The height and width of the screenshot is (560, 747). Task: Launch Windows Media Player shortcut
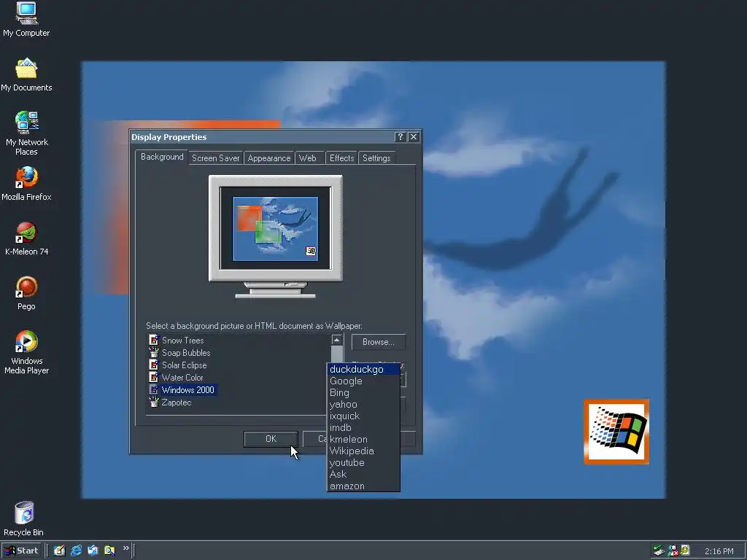click(26, 352)
